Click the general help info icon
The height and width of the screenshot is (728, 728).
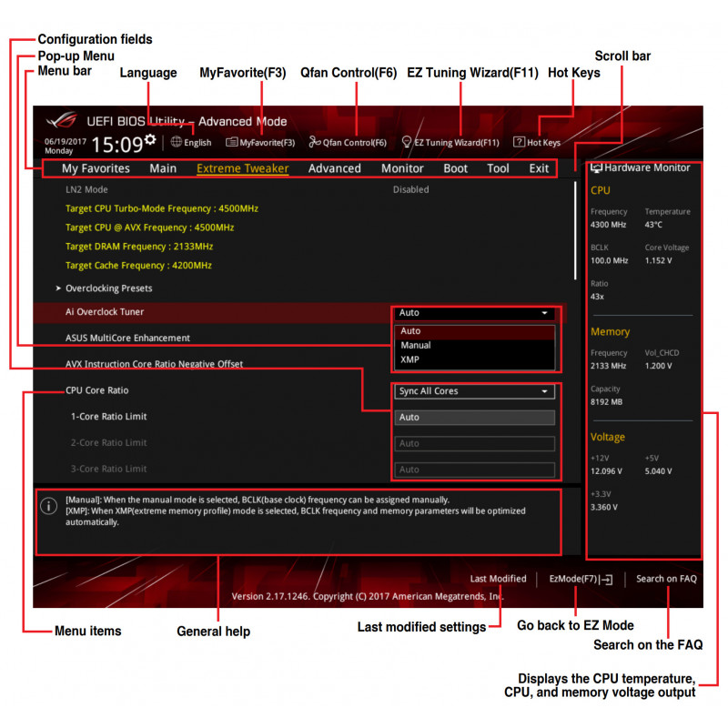tap(49, 506)
